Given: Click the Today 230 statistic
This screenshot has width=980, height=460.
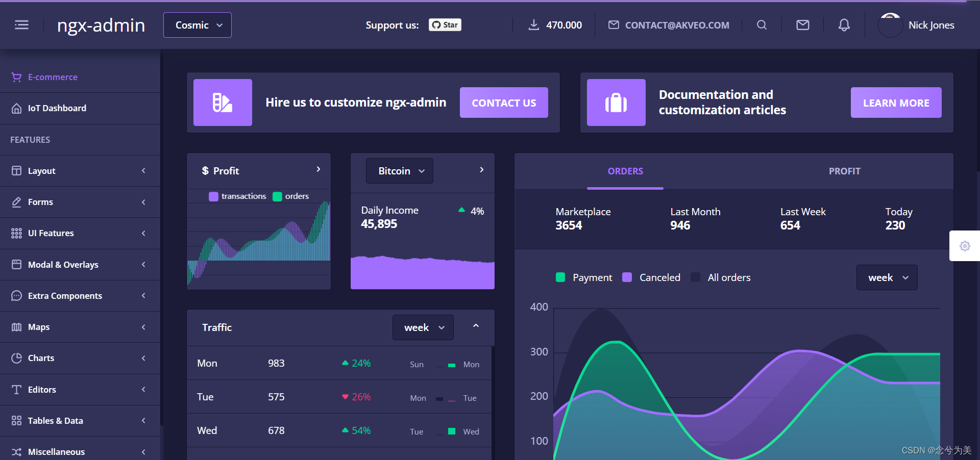Looking at the screenshot, I should pyautogui.click(x=899, y=219).
